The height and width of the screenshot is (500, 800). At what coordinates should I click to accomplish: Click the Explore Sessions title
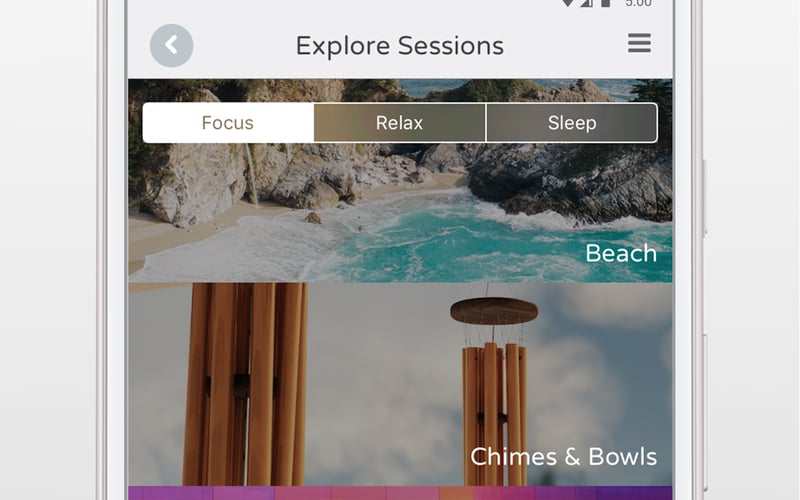point(400,46)
